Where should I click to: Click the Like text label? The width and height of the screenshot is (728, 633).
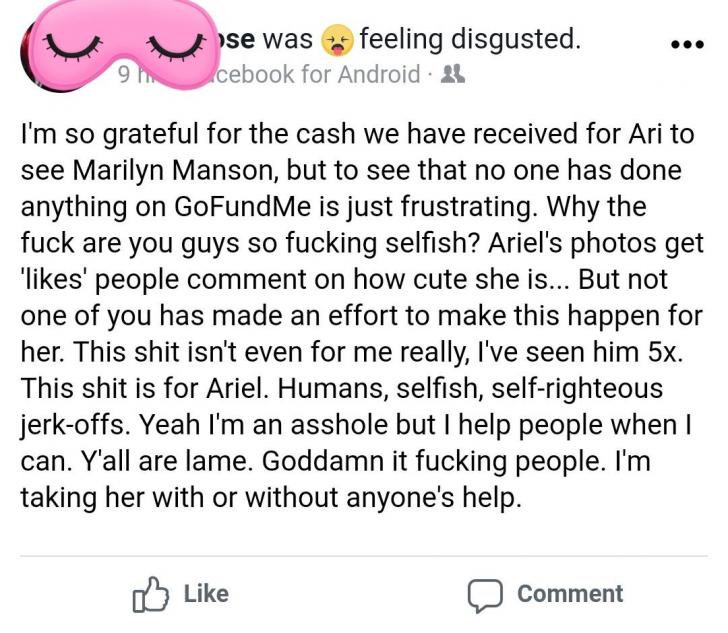point(207,594)
